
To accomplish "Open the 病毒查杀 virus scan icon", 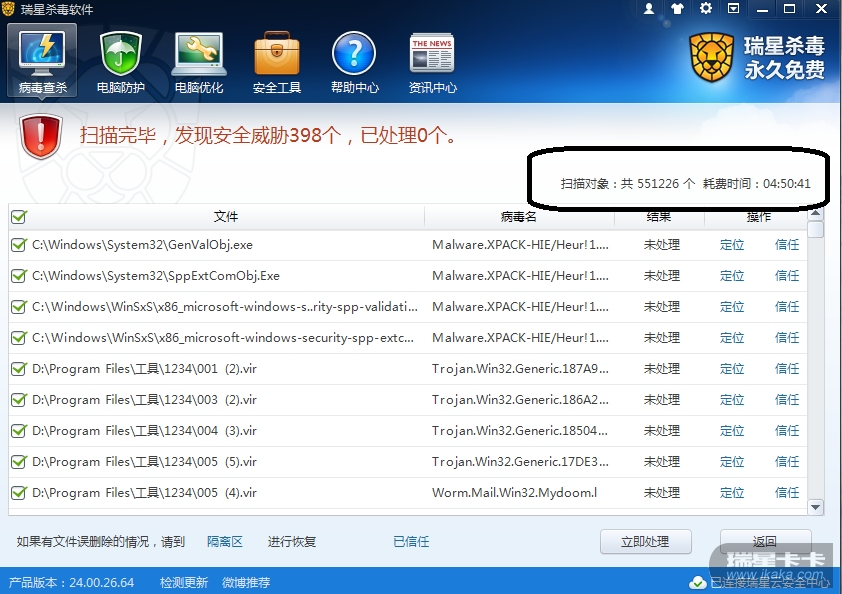I will [x=42, y=62].
